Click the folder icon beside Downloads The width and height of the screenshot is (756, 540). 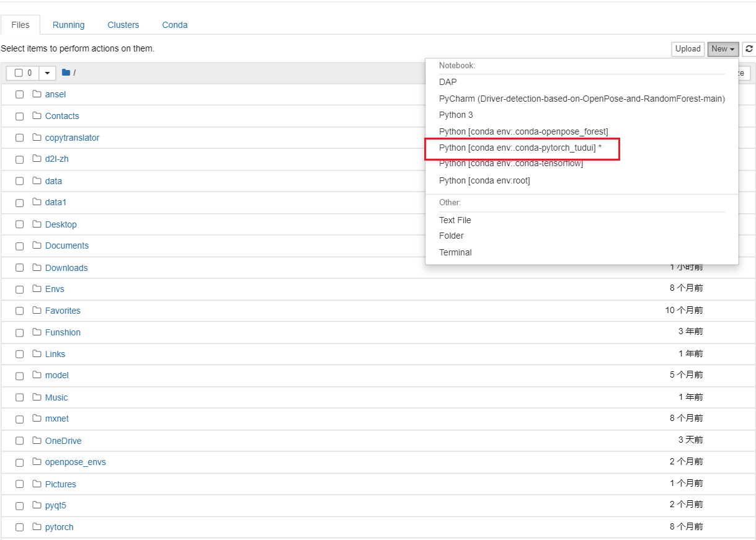(37, 268)
